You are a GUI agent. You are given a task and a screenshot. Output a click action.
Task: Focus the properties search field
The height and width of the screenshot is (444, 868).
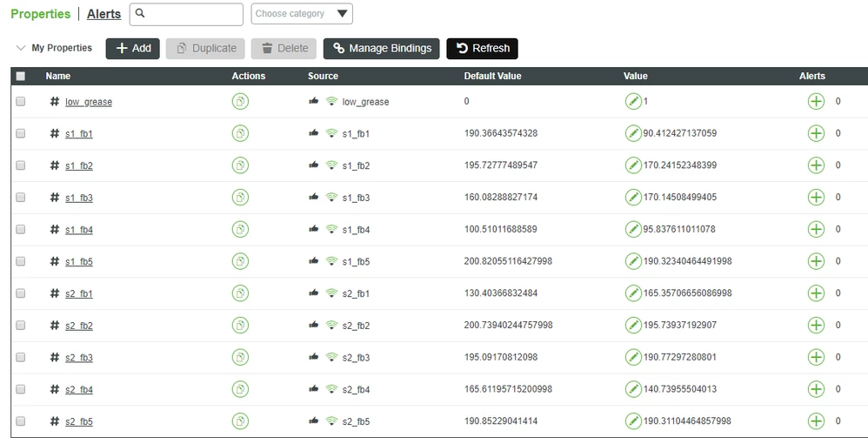tap(186, 14)
